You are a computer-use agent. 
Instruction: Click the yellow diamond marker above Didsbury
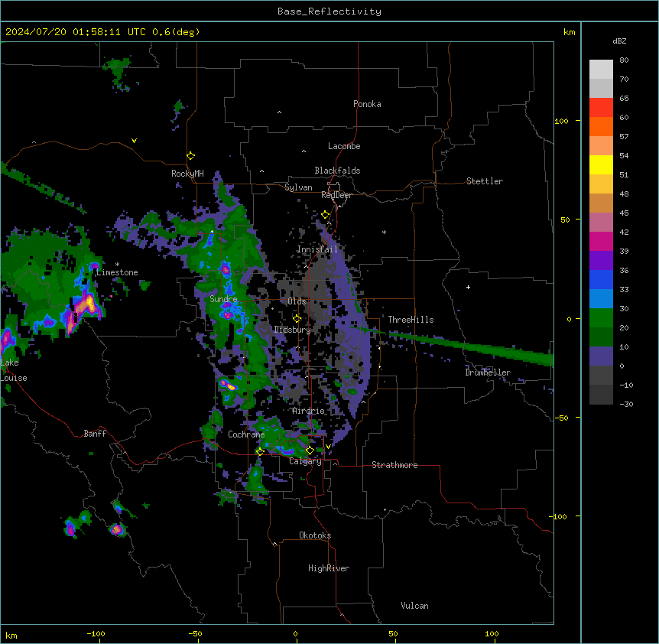click(297, 318)
